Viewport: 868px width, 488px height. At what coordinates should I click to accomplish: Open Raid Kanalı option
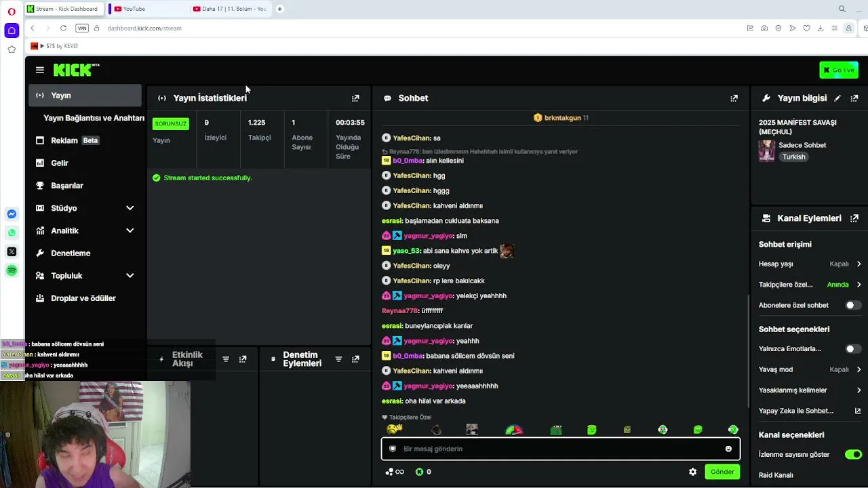click(x=776, y=475)
